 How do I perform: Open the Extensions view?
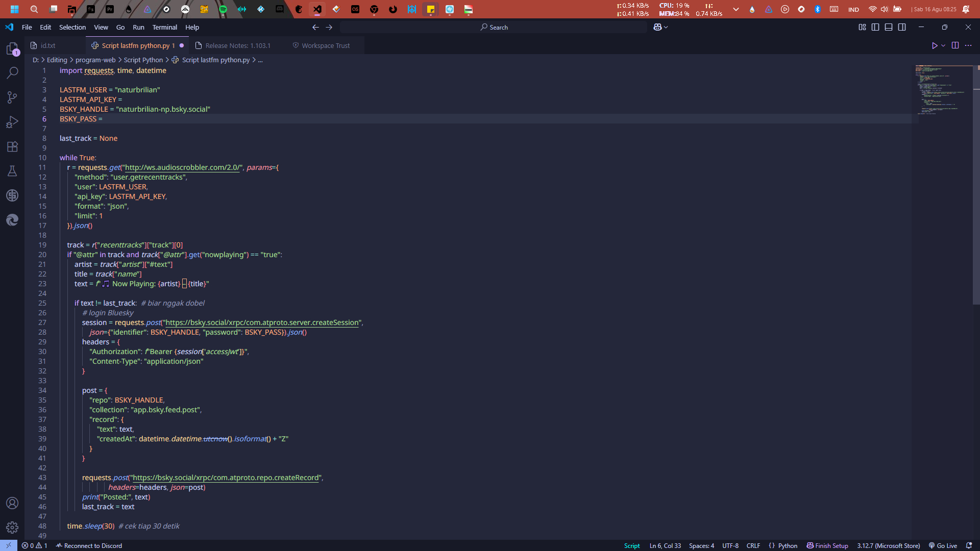pos(12,146)
